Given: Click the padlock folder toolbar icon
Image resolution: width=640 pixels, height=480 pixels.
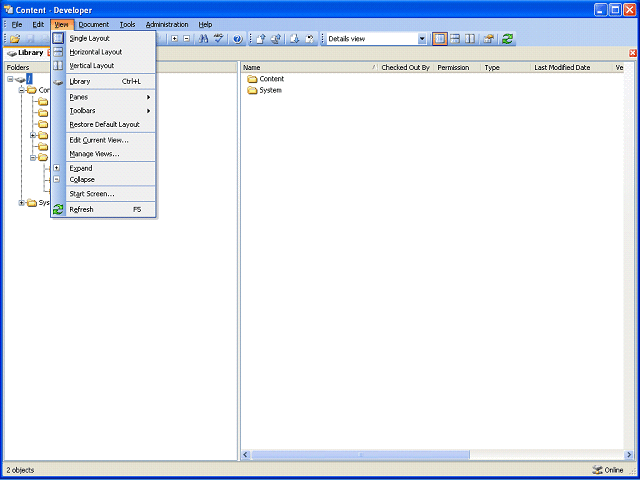Looking at the screenshot, I should click(488, 39).
